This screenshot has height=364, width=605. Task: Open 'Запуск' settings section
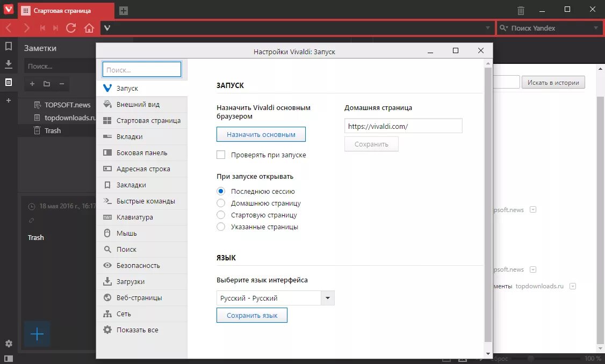[142, 88]
